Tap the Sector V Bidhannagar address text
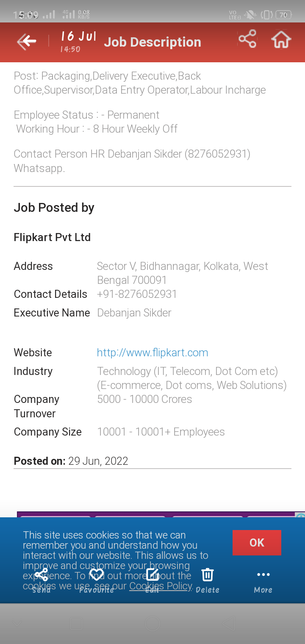Image resolution: width=305 pixels, height=644 pixels. coord(182,273)
